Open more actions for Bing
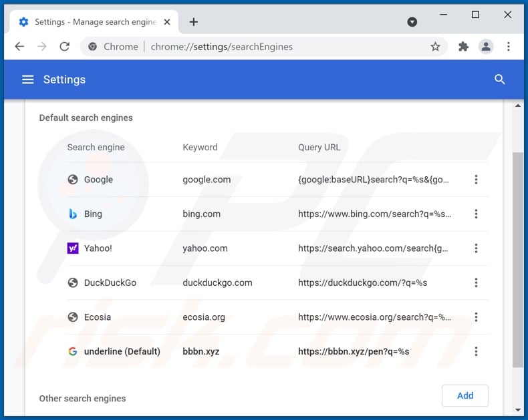The image size is (528, 420). 476,214
